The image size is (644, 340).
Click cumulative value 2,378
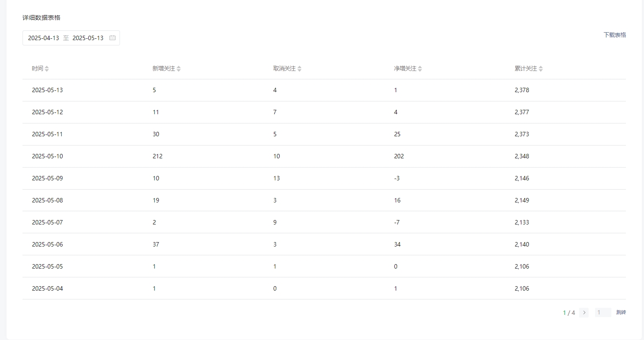pos(522,90)
